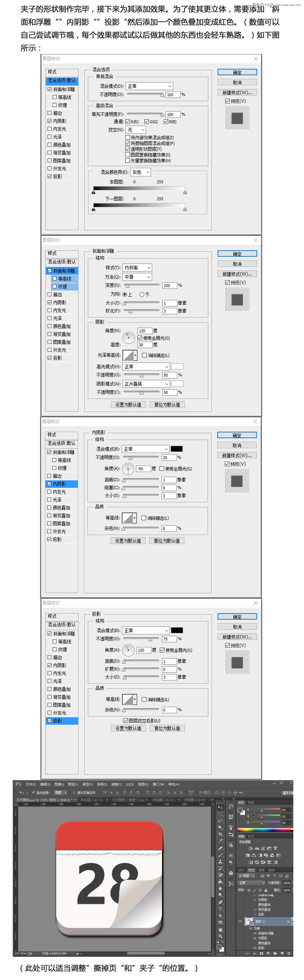Enable 颜色叠加 checkbox in first dialog
This screenshot has height=980, width=304.
(x=50, y=145)
